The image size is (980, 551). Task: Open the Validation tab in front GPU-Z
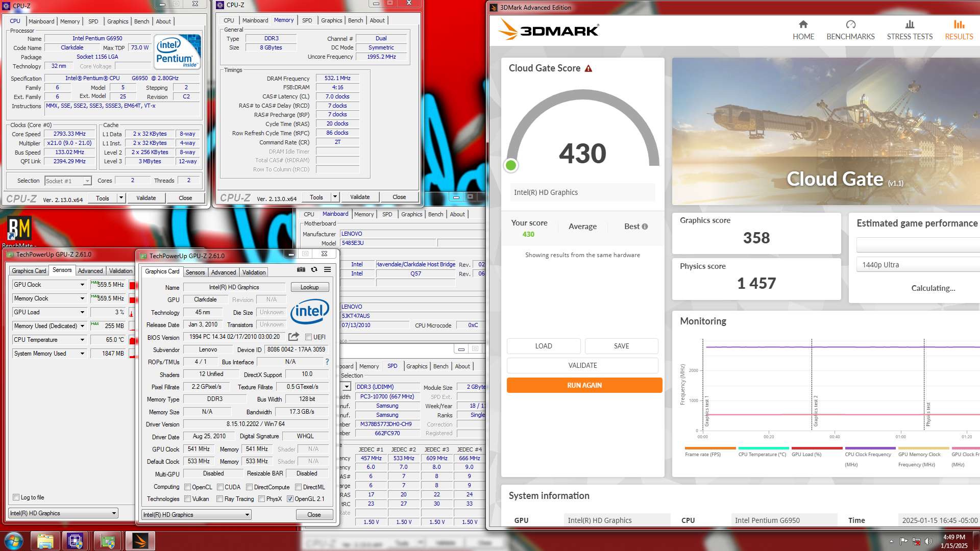point(254,272)
